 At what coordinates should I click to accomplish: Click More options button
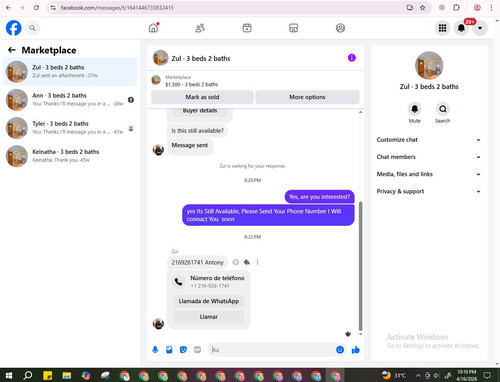[x=307, y=97]
